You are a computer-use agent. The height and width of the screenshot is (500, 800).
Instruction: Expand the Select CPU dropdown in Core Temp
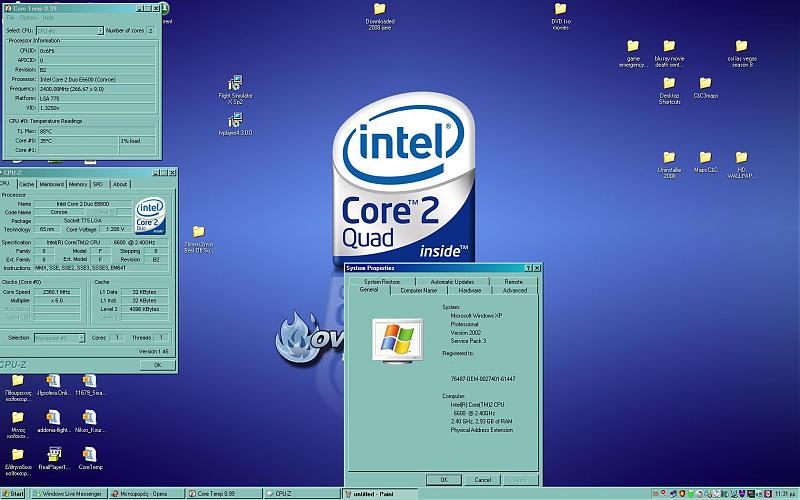[x=100, y=31]
